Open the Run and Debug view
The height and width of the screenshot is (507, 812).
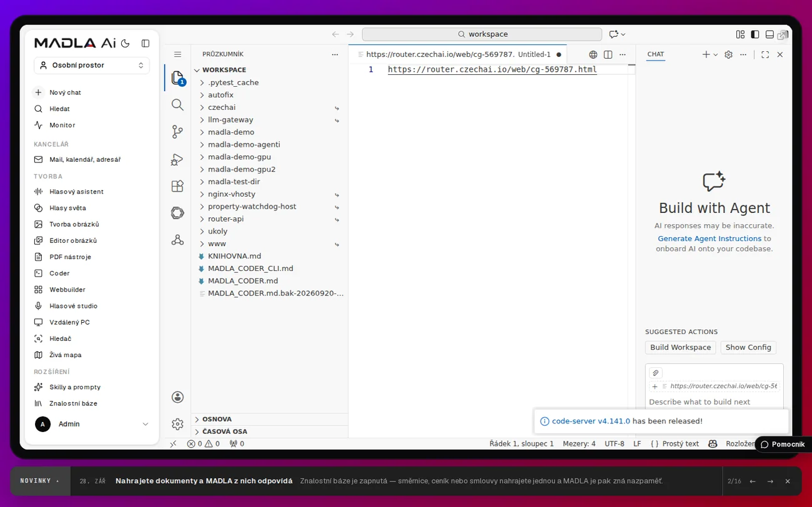click(x=177, y=159)
